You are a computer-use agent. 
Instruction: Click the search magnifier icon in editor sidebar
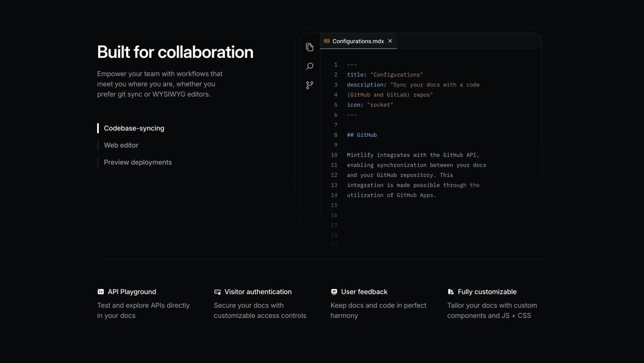[310, 66]
